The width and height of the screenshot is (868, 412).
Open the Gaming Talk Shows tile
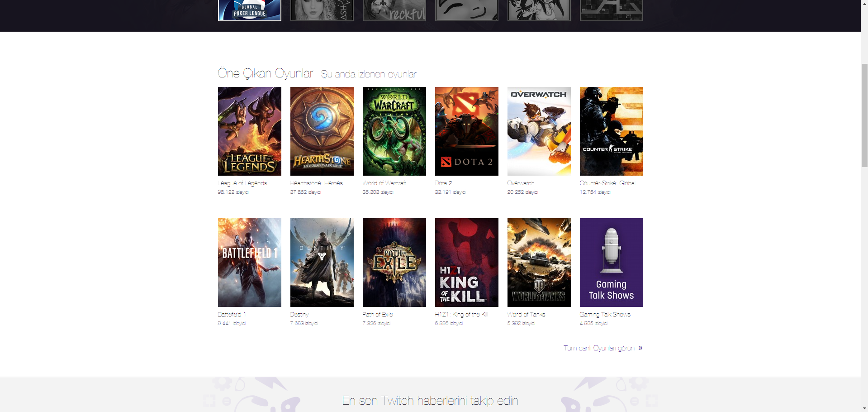611,263
